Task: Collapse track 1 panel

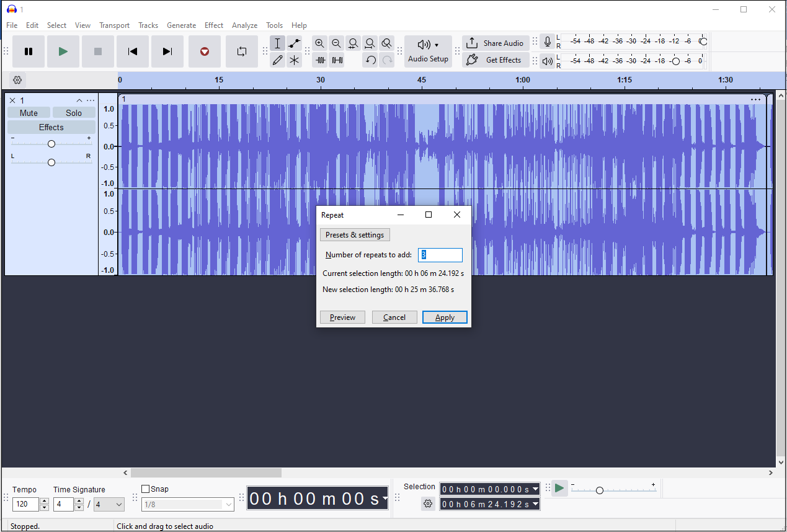Action: tap(79, 100)
